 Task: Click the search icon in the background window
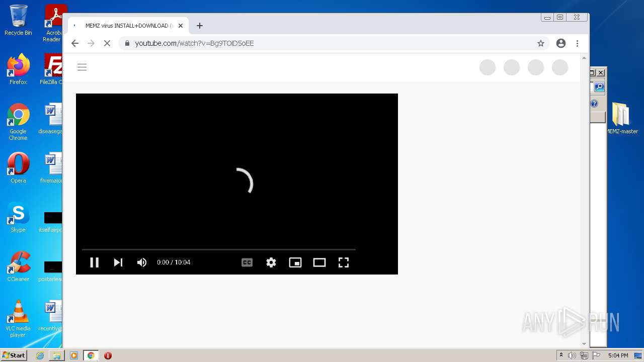599,87
